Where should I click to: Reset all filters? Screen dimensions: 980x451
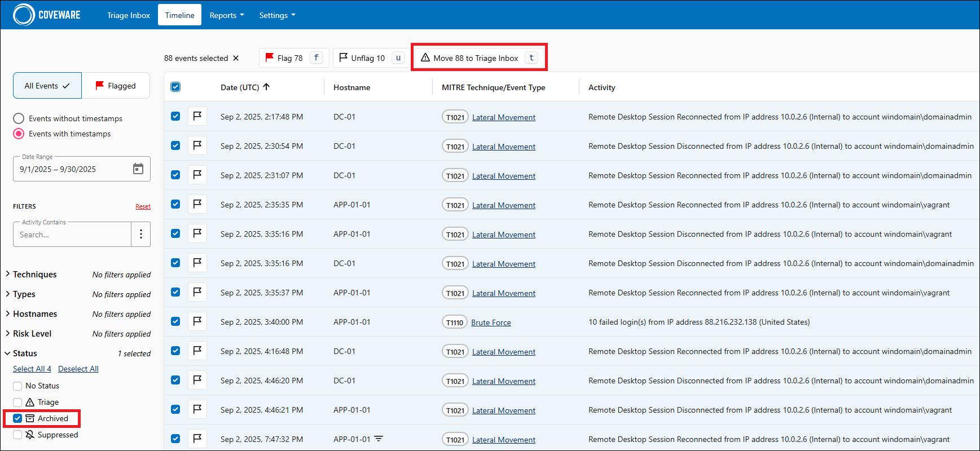pos(143,206)
